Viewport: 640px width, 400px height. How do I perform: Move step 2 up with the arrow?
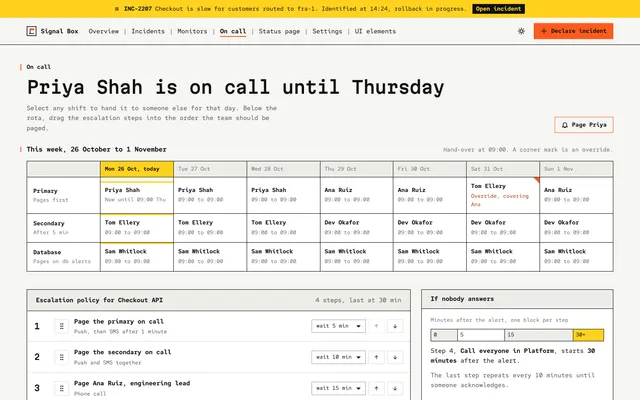tap(376, 357)
